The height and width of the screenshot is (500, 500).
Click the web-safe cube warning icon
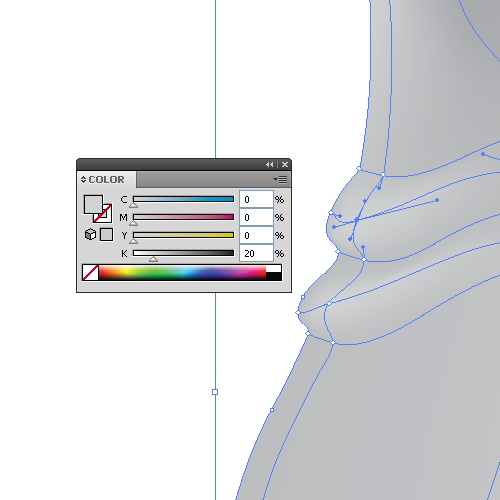(x=90, y=234)
